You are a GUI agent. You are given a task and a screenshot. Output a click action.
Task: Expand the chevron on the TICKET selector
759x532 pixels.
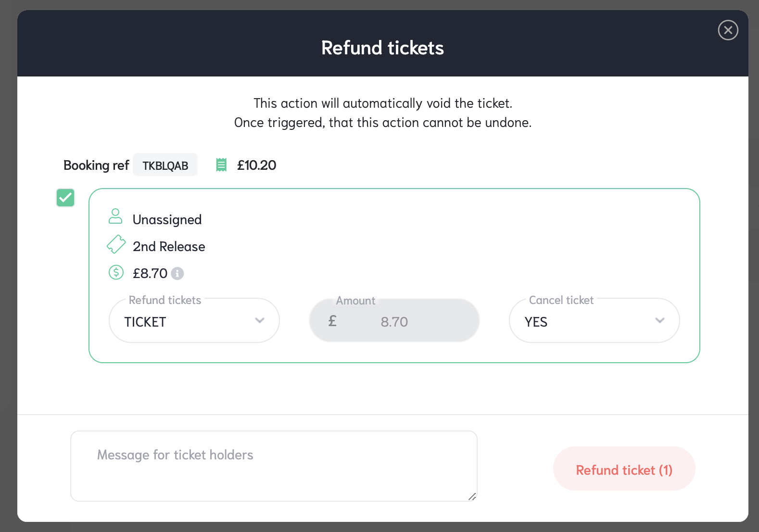260,320
